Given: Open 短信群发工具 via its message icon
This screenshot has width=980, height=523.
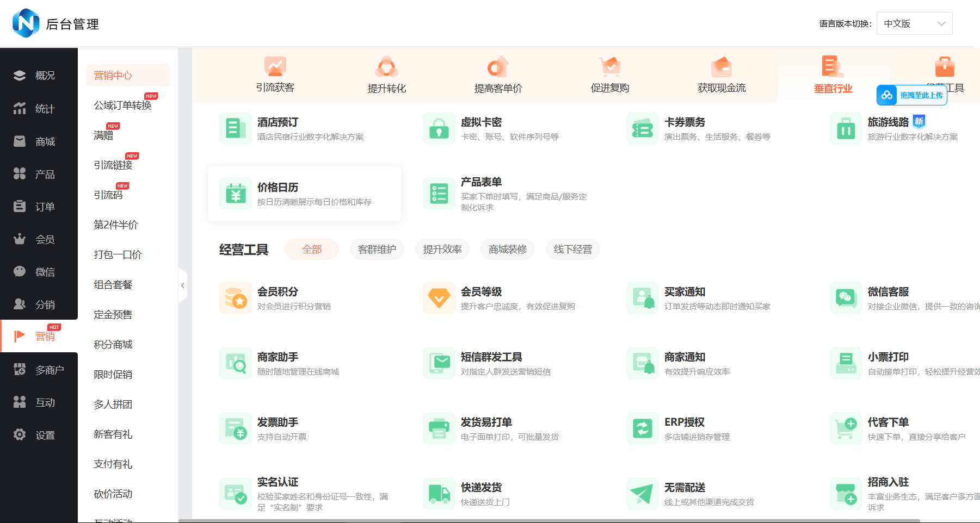Looking at the screenshot, I should (x=439, y=363).
